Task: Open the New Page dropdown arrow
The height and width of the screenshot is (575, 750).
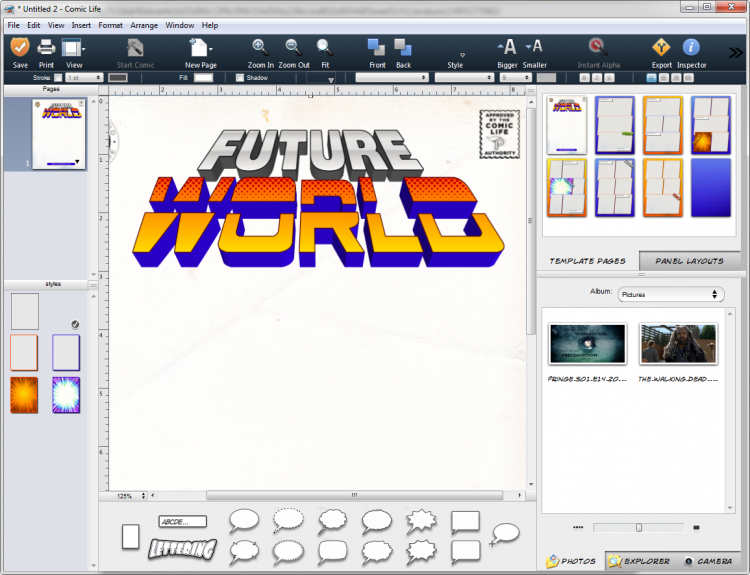Action: (x=209, y=49)
